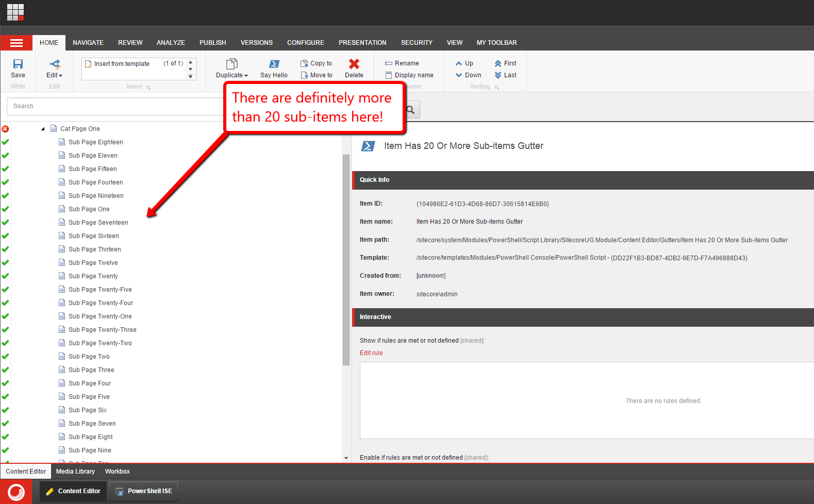Run the Say Hello PowerShell script

tap(274, 64)
